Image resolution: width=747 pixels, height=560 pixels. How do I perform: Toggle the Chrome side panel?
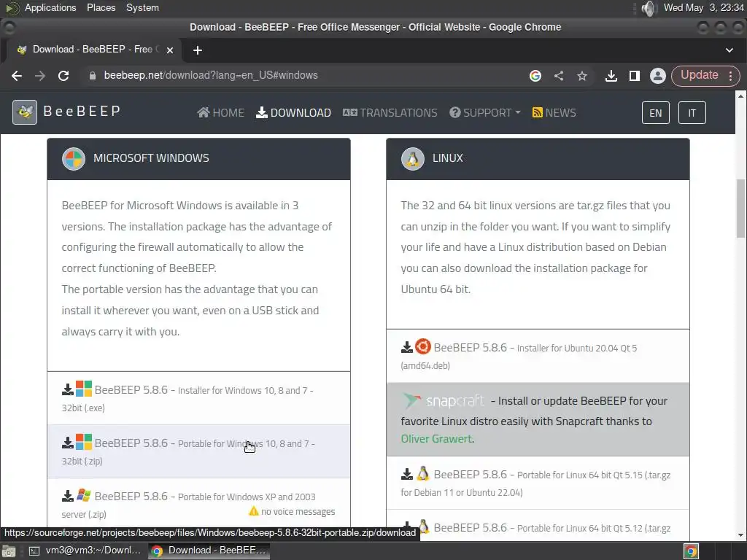coord(635,76)
